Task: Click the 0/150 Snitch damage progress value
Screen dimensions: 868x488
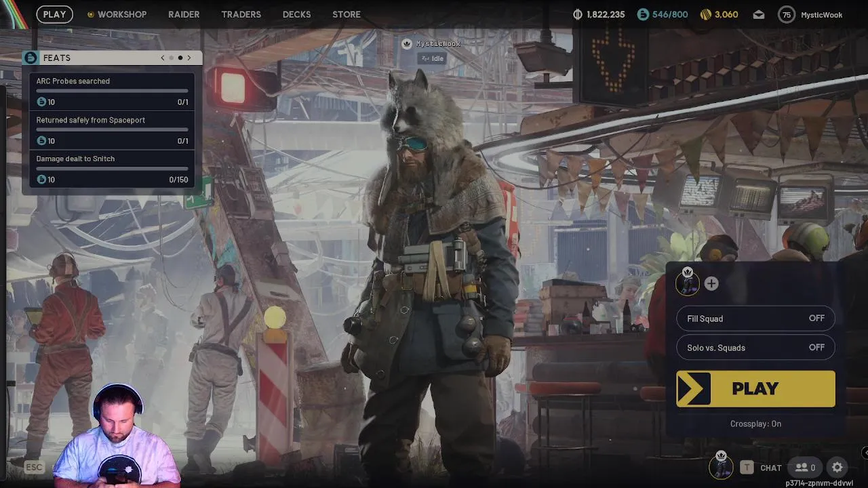Action: [178, 180]
